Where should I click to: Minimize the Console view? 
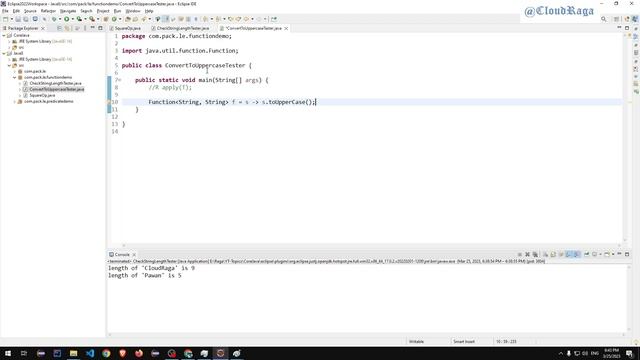click(x=619, y=254)
